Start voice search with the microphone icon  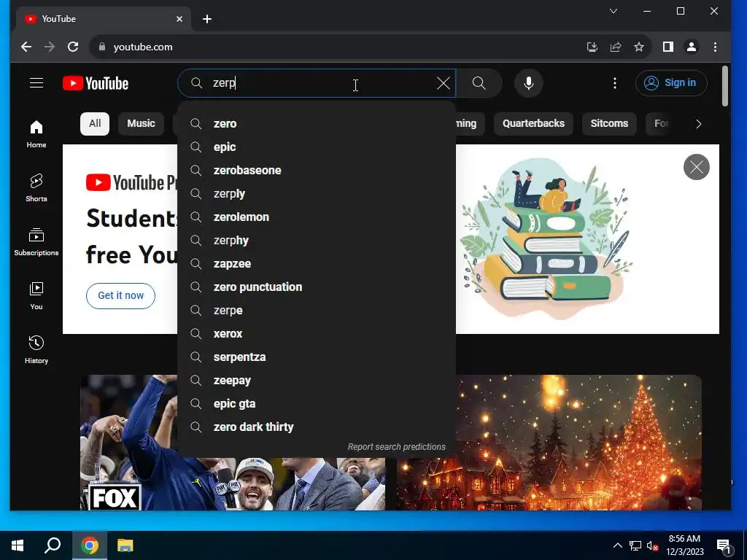(528, 83)
